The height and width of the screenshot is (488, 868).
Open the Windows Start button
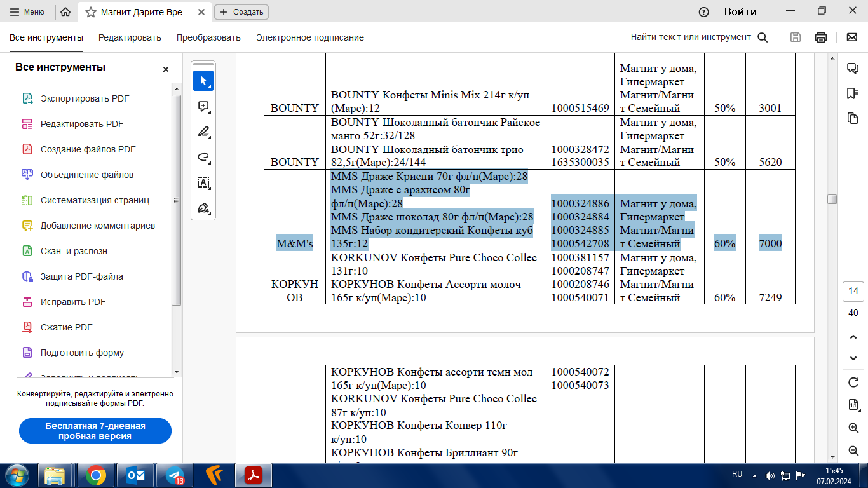click(16, 475)
